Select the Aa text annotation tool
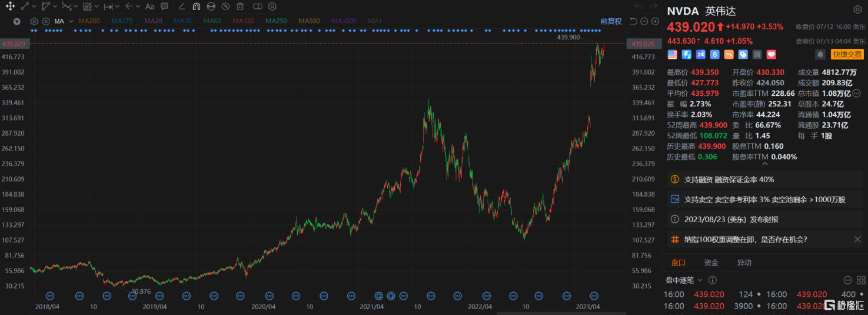Image resolution: width=868 pixels, height=315 pixels. 149,6
